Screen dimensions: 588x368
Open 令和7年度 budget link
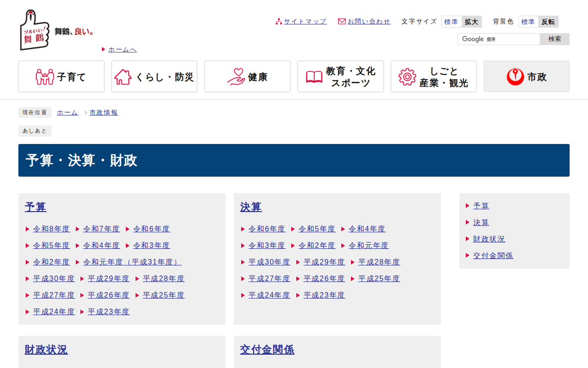tap(102, 229)
